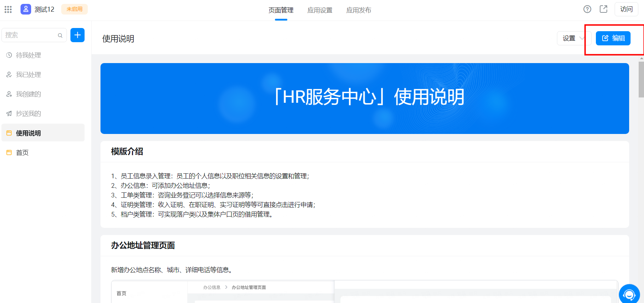The image size is (644, 303).
Task: Click 办公信息 breadcrumb in embedded screenshot
Action: [212, 287]
